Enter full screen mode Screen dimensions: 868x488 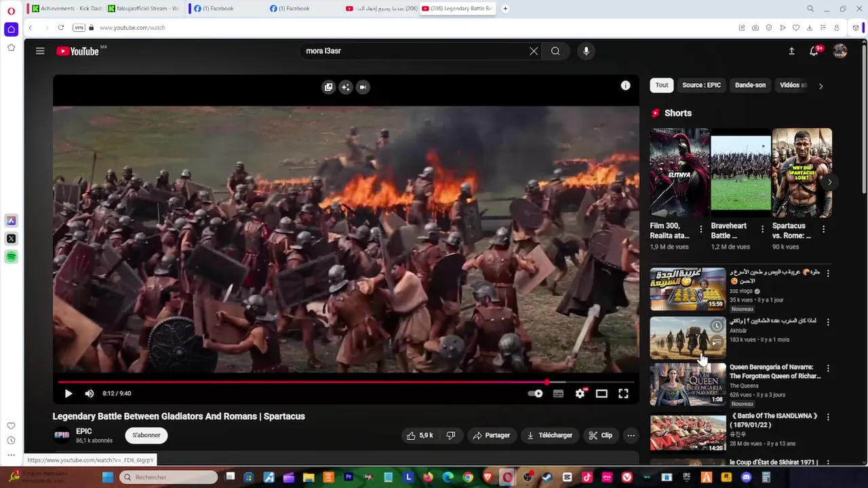pyautogui.click(x=623, y=393)
